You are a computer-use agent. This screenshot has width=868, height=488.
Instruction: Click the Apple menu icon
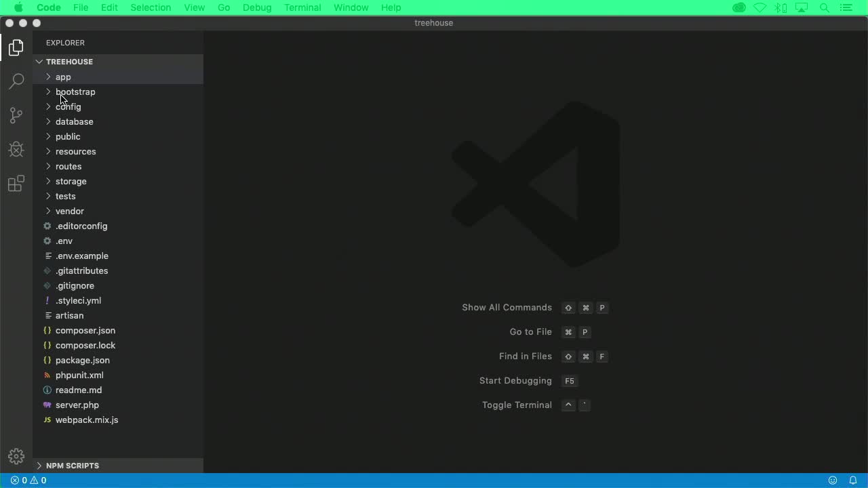pos(19,7)
